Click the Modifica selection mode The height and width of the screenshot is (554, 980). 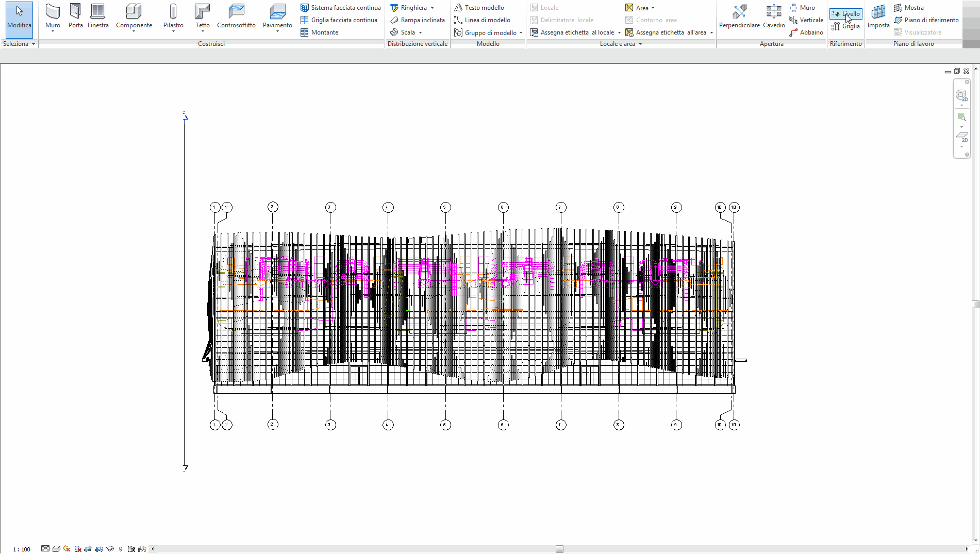click(19, 18)
